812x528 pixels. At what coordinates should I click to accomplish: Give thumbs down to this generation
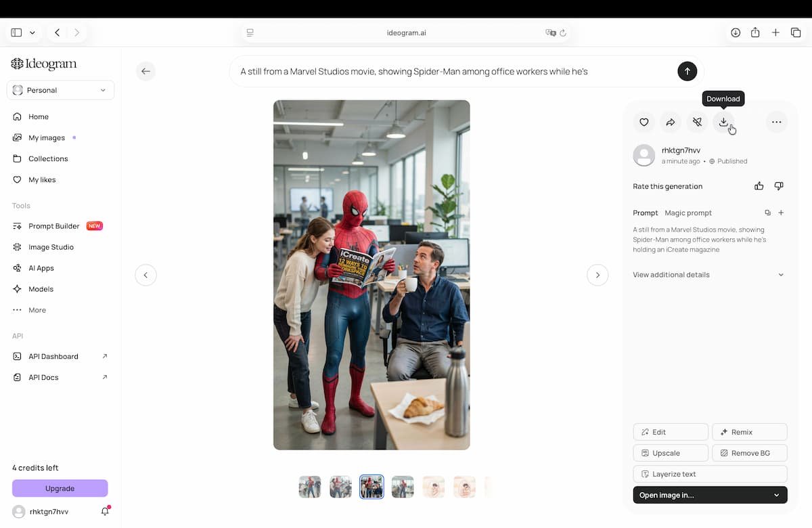point(779,186)
